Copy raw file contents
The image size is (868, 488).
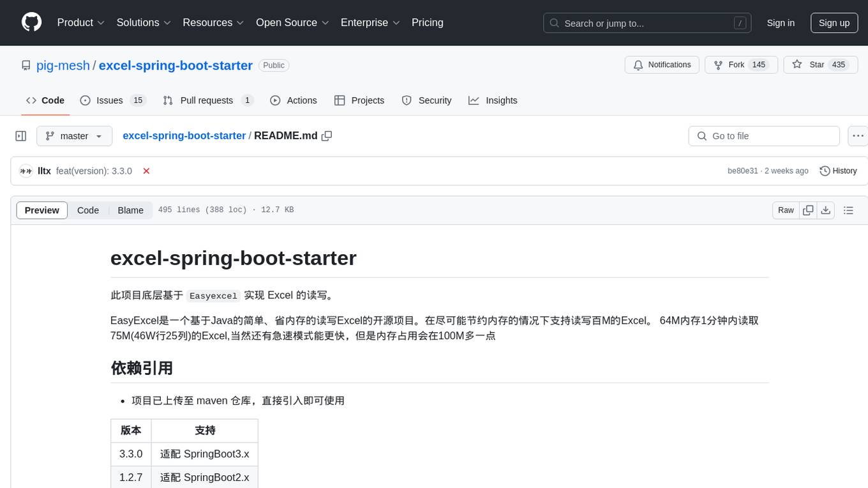(808, 210)
